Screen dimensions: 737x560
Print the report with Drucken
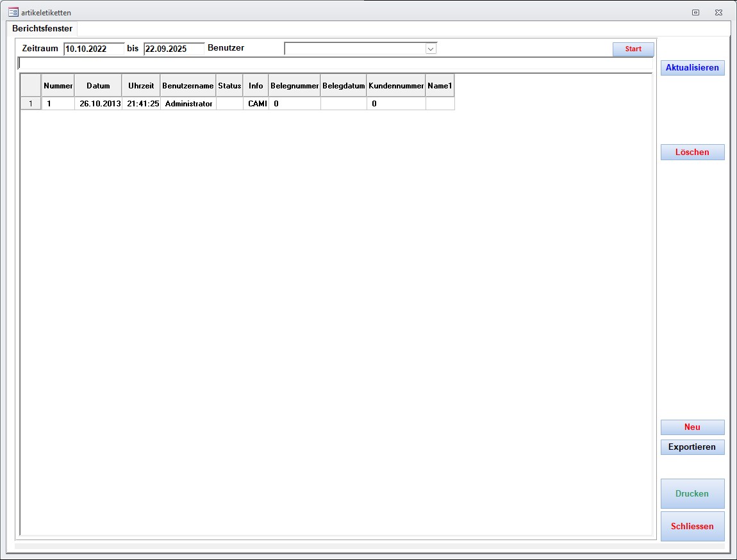click(x=692, y=494)
